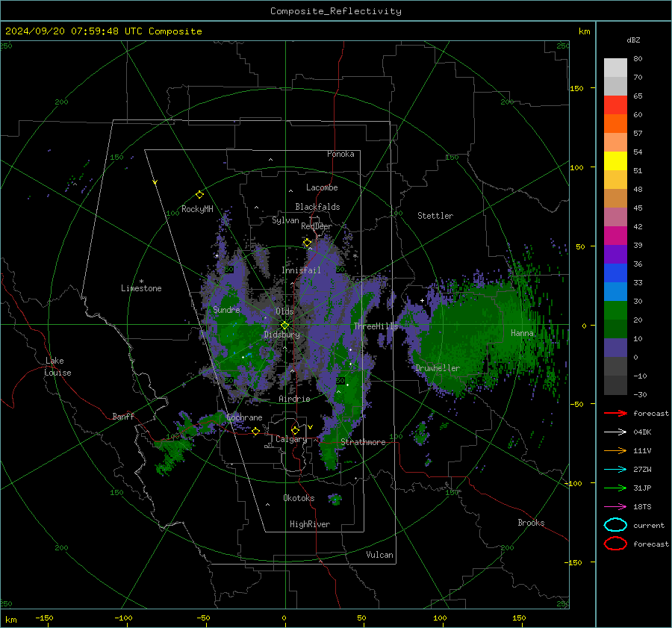Click the current legend label
The image size is (672, 628).
(x=649, y=525)
